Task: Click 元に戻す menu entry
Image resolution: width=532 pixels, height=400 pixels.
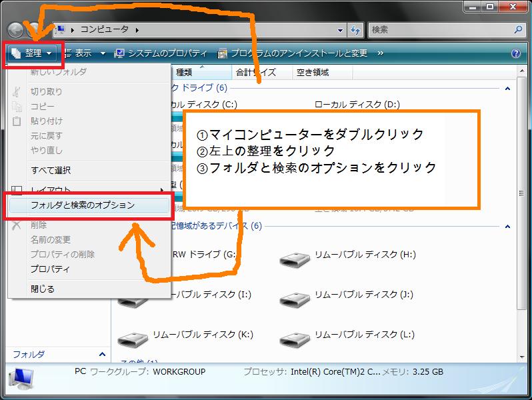Action: tap(47, 136)
